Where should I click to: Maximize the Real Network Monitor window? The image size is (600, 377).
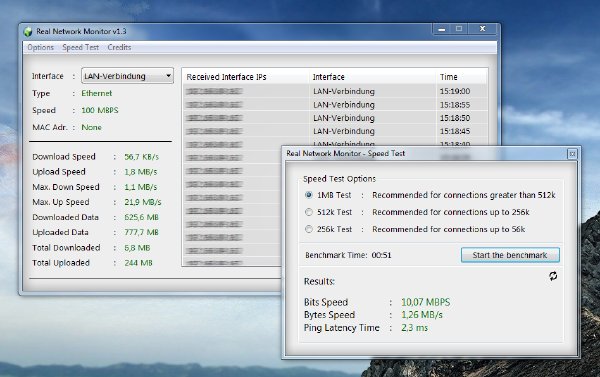[459, 29]
